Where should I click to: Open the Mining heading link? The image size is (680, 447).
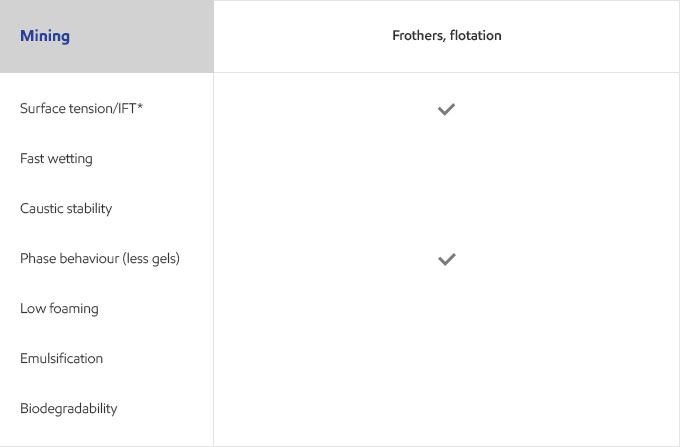pos(45,36)
